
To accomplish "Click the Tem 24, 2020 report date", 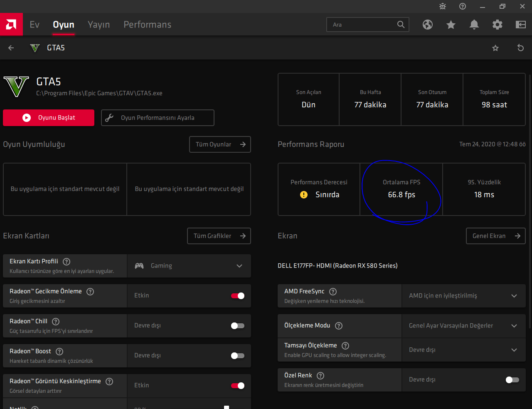I will [x=493, y=144].
